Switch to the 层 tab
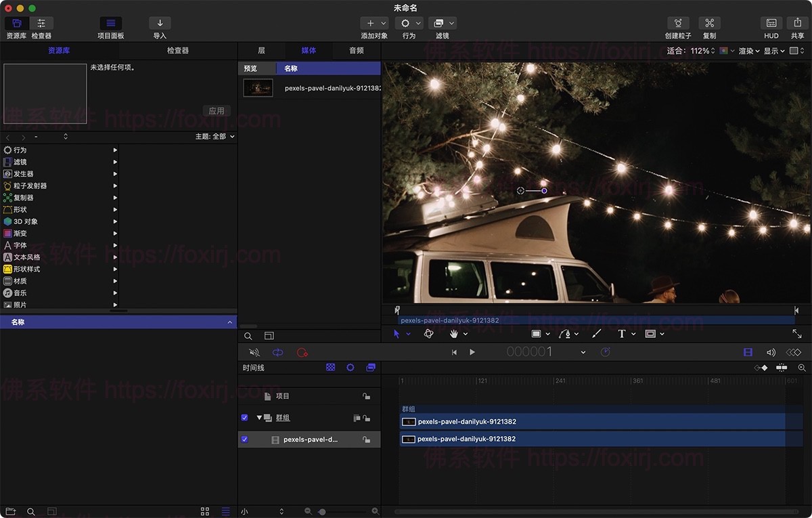Screen dimensions: 812x518 point(261,50)
